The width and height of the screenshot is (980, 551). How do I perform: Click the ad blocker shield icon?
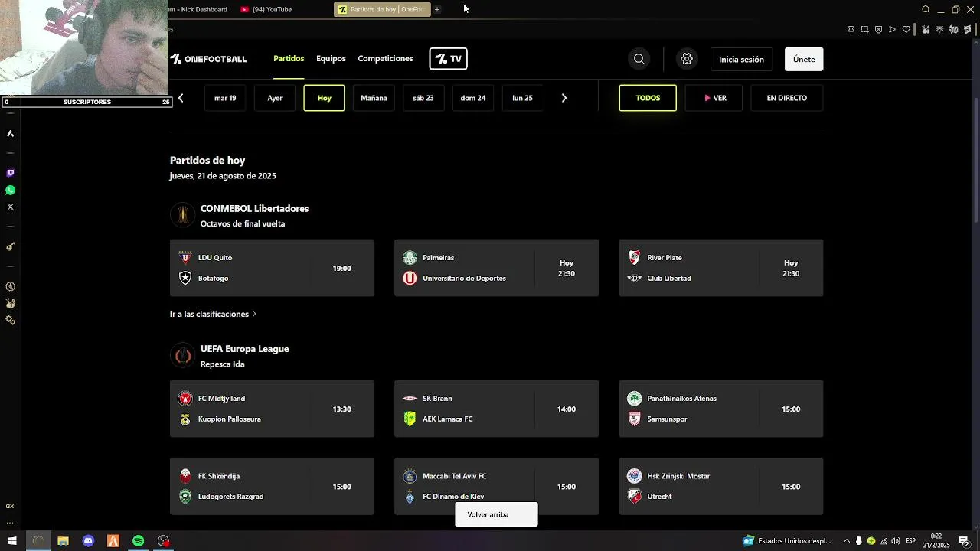pyautogui.click(x=878, y=29)
